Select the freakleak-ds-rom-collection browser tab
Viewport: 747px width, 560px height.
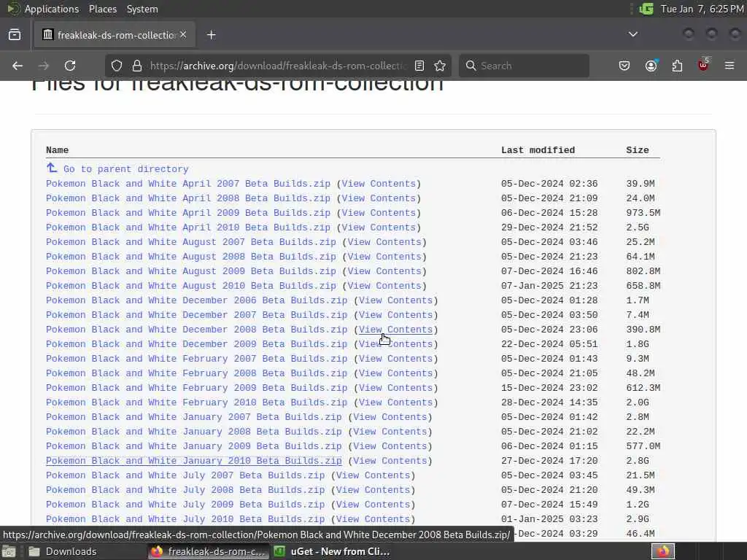(x=115, y=35)
